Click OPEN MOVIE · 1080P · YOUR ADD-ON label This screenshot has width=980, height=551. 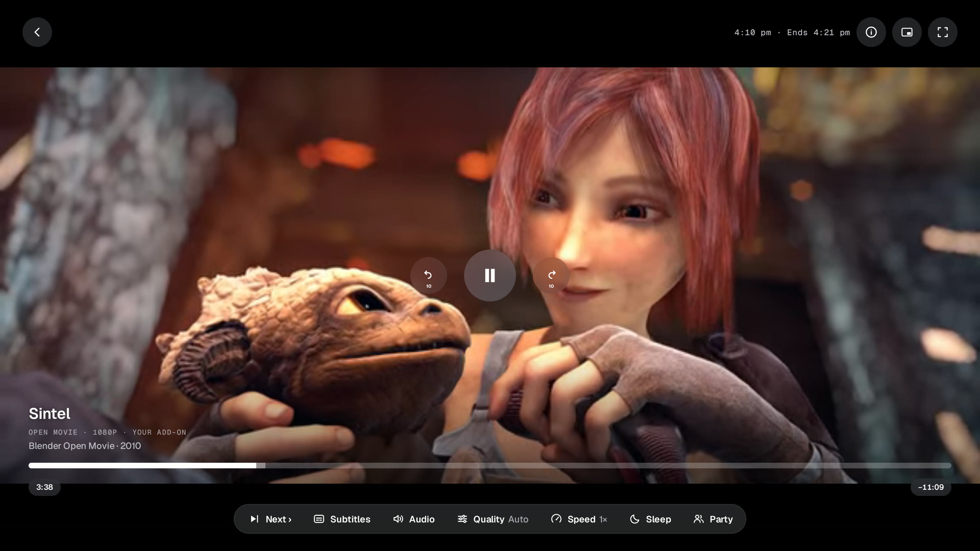point(107,432)
